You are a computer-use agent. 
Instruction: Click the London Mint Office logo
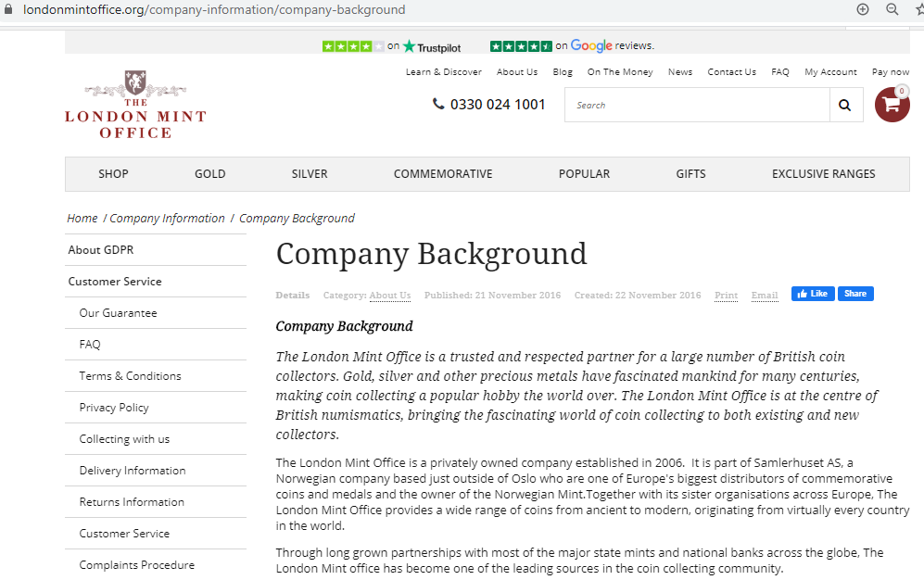click(135, 105)
